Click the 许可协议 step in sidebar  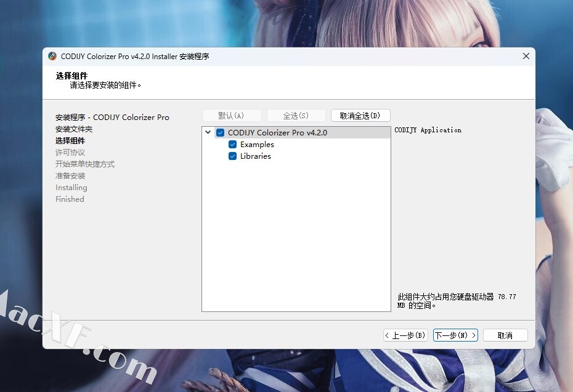click(x=70, y=153)
